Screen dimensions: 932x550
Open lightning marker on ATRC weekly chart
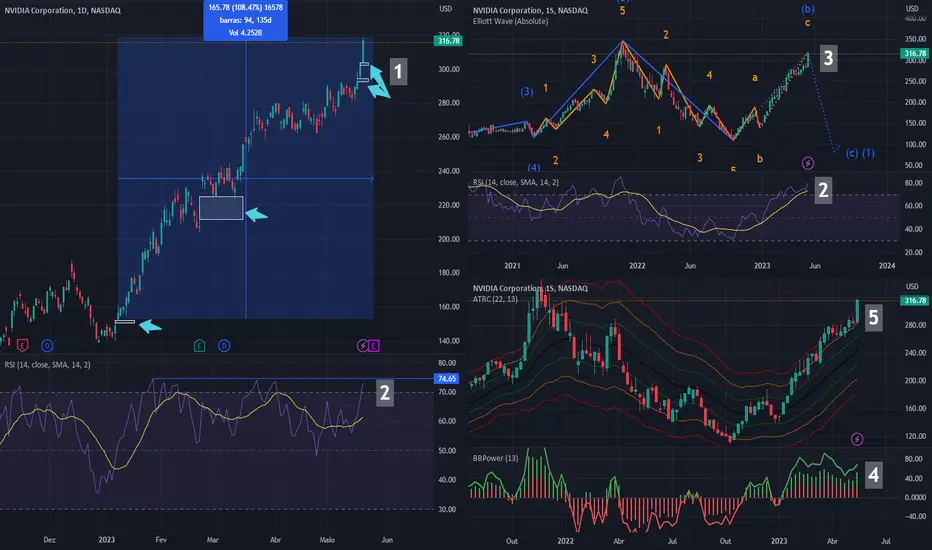pos(857,439)
